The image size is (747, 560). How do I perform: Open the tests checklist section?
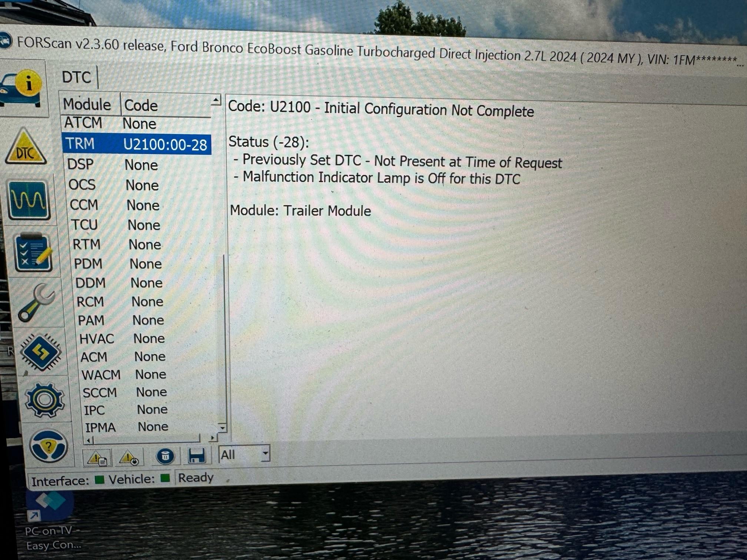pos(33,253)
